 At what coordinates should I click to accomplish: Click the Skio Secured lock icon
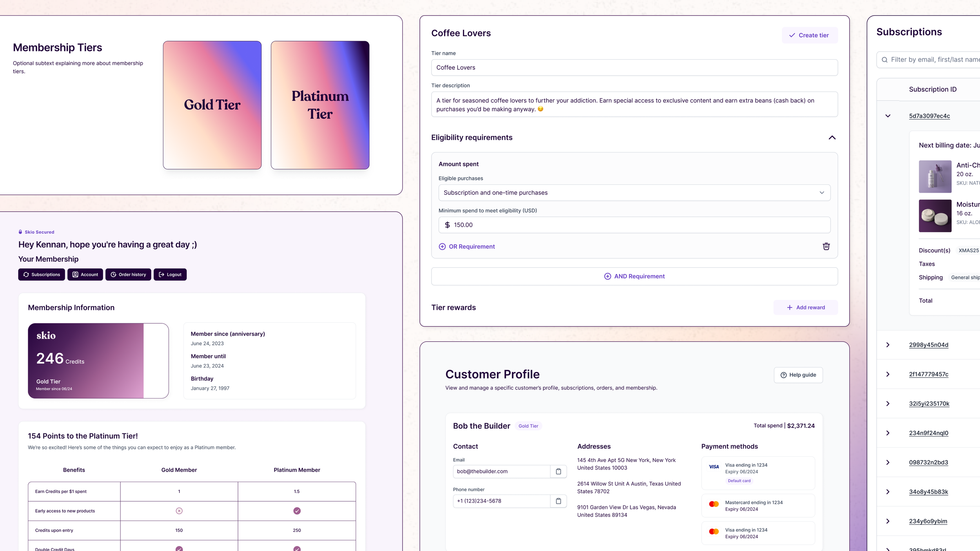(x=20, y=232)
